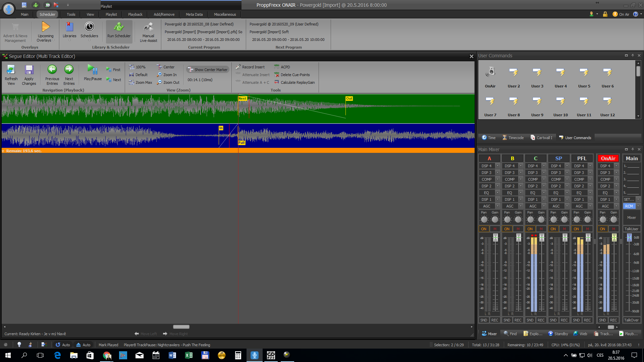Go to Next Entries
The image size is (644, 362).
[69, 70]
